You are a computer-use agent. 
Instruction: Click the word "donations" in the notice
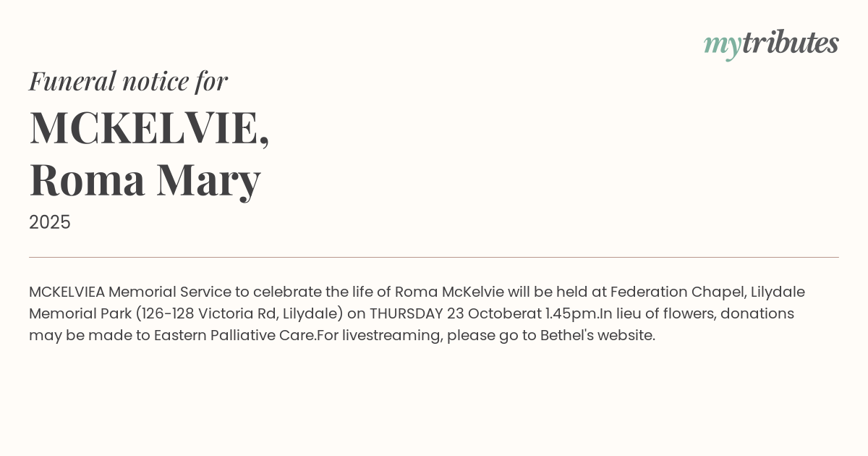click(757, 313)
